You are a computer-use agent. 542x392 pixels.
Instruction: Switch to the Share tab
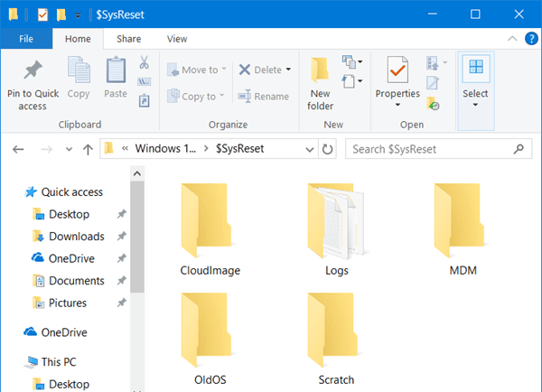coord(128,39)
